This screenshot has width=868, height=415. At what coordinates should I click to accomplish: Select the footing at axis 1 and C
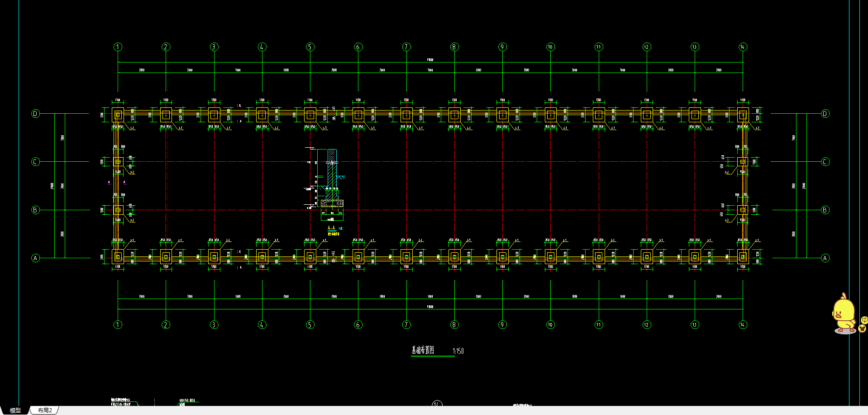(x=118, y=162)
